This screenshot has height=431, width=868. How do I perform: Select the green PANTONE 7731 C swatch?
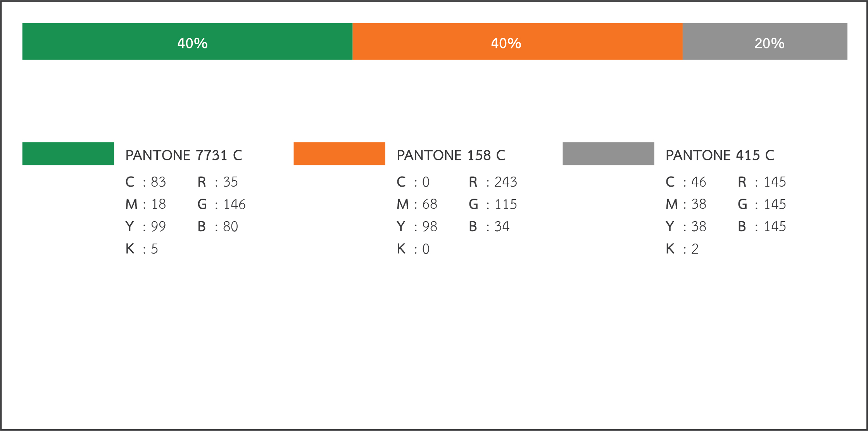tap(68, 154)
